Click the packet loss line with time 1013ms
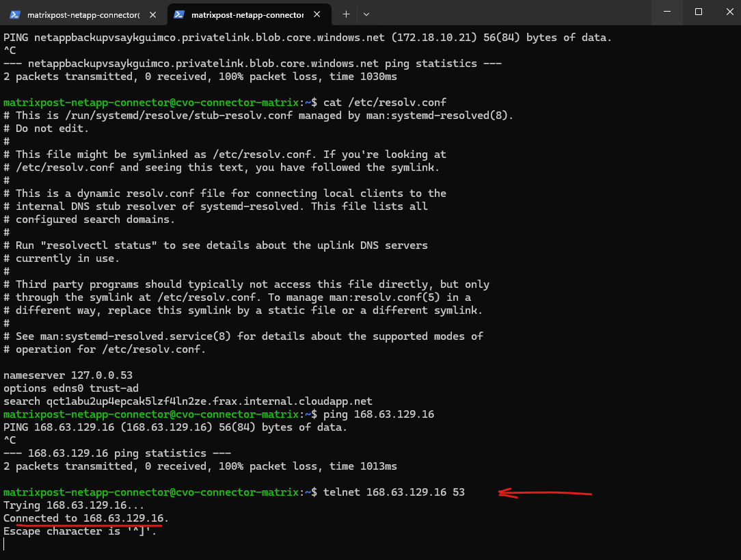This screenshot has width=741, height=560. [x=200, y=466]
